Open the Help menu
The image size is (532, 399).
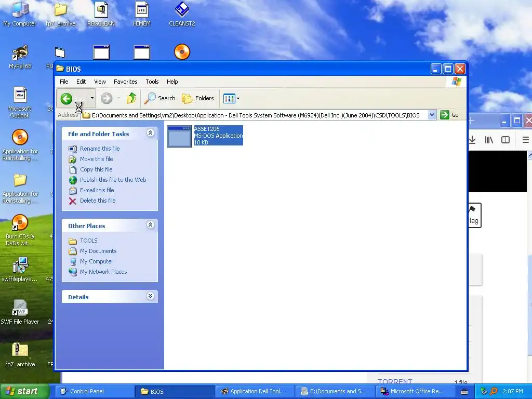click(x=172, y=82)
